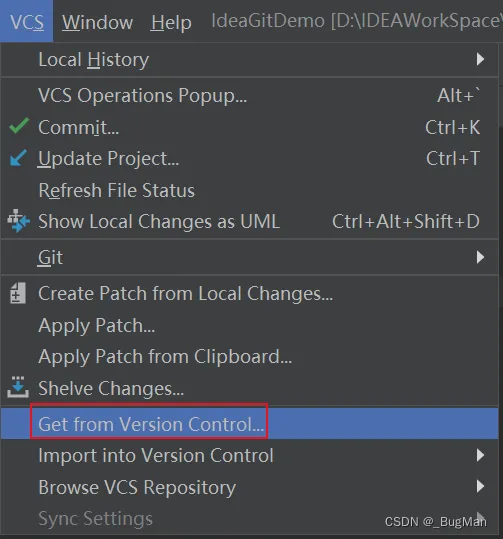Click the Shelve Changes download icon
This screenshot has height=539, width=503.
pos(18,387)
